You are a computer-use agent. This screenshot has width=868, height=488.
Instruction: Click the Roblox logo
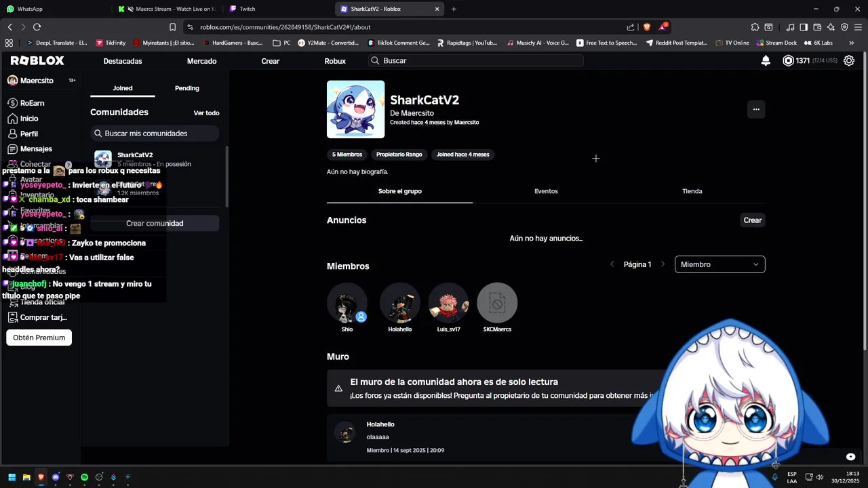coord(37,60)
